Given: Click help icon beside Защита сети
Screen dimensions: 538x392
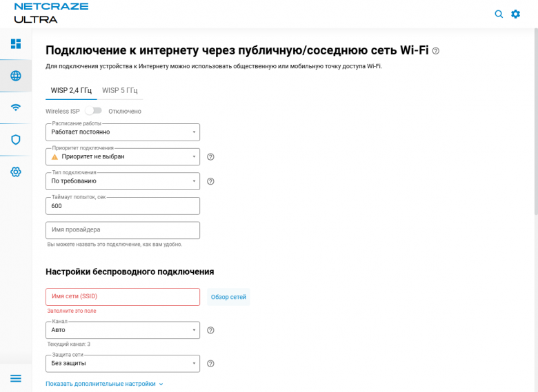Looking at the screenshot, I should point(210,364).
